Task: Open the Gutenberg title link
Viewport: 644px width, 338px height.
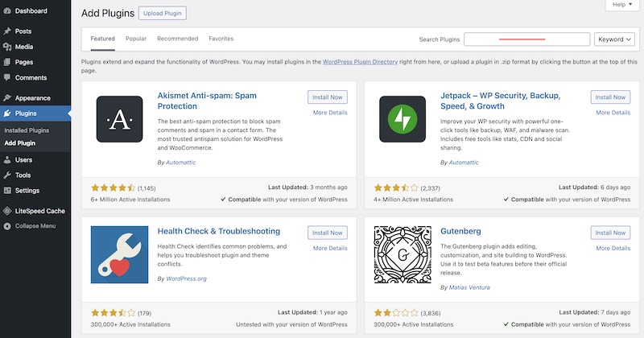Action: pyautogui.click(x=460, y=231)
